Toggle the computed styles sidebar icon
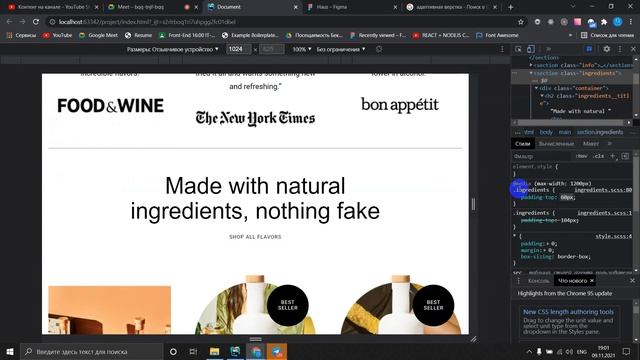The image size is (640, 360). click(625, 156)
